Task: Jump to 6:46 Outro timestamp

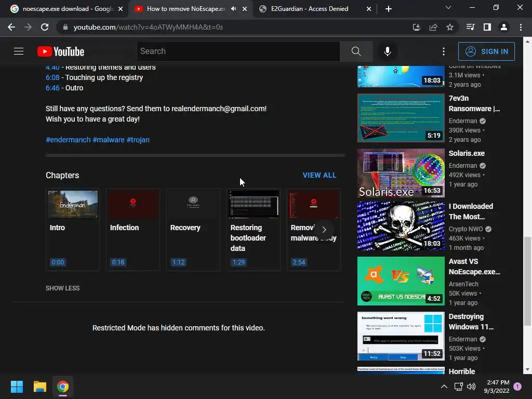Action: (x=52, y=88)
